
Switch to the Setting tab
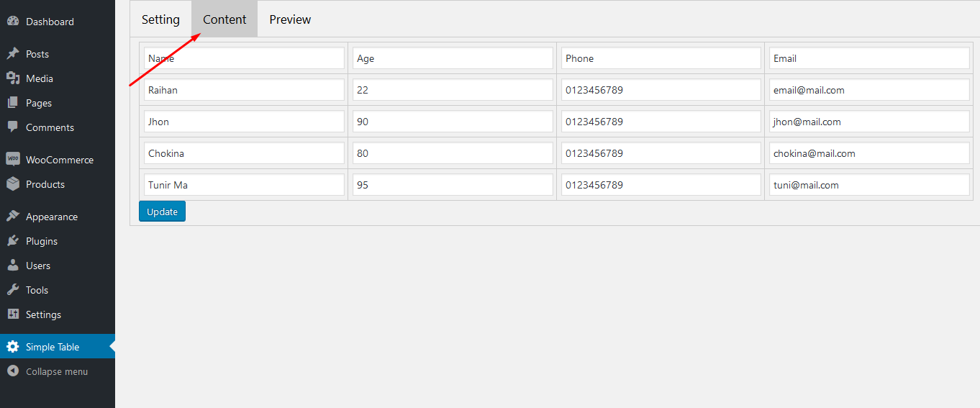point(160,19)
